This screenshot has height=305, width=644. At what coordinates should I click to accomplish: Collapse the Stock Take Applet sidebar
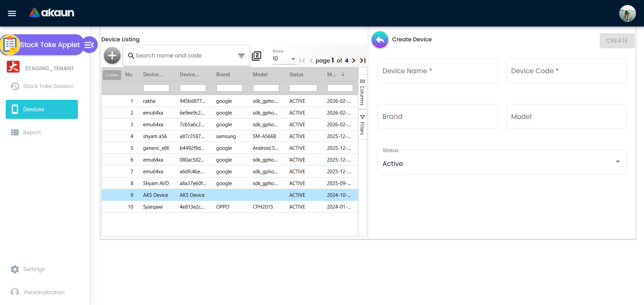(x=89, y=44)
